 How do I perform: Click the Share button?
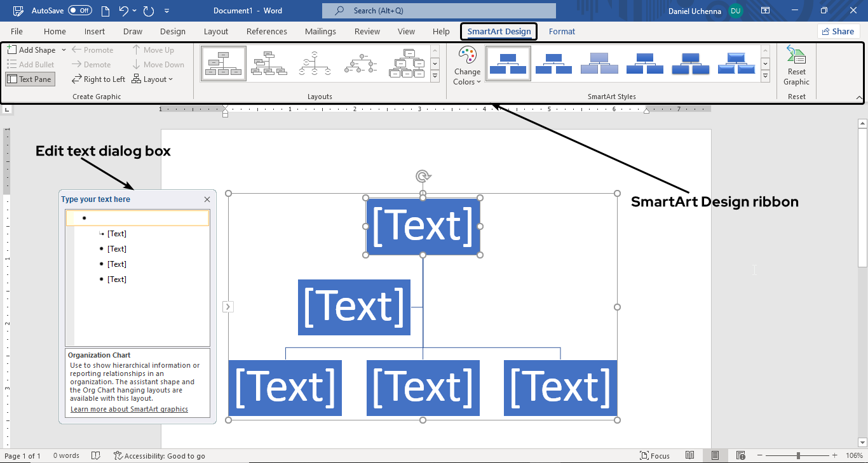coord(838,31)
